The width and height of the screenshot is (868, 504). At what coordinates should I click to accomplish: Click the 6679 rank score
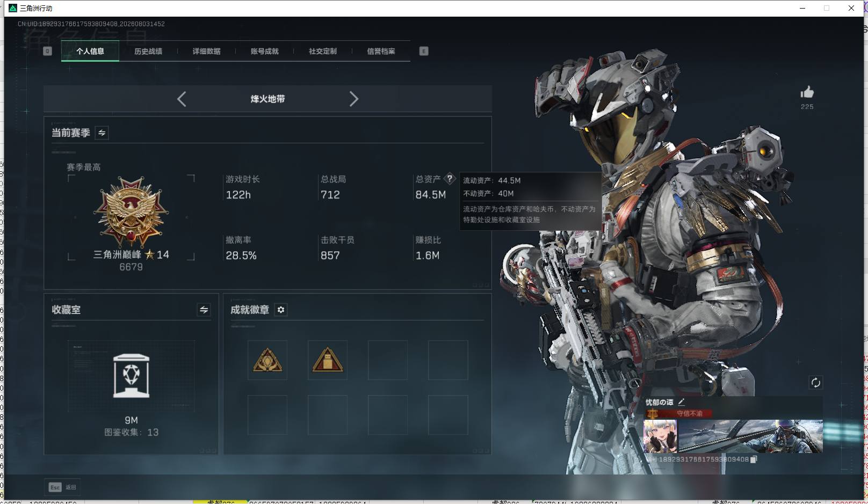pyautogui.click(x=131, y=267)
